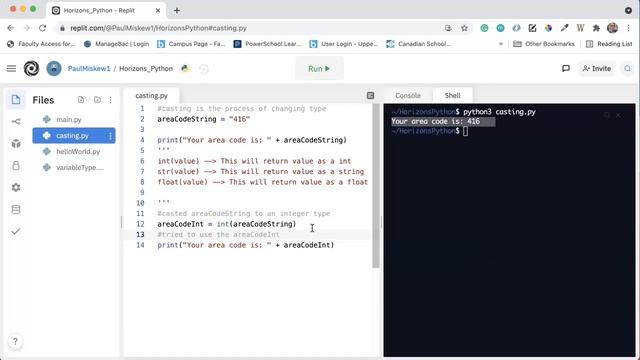The width and height of the screenshot is (640, 360).
Task: Click the Replit logo icon
Action: coord(31,69)
